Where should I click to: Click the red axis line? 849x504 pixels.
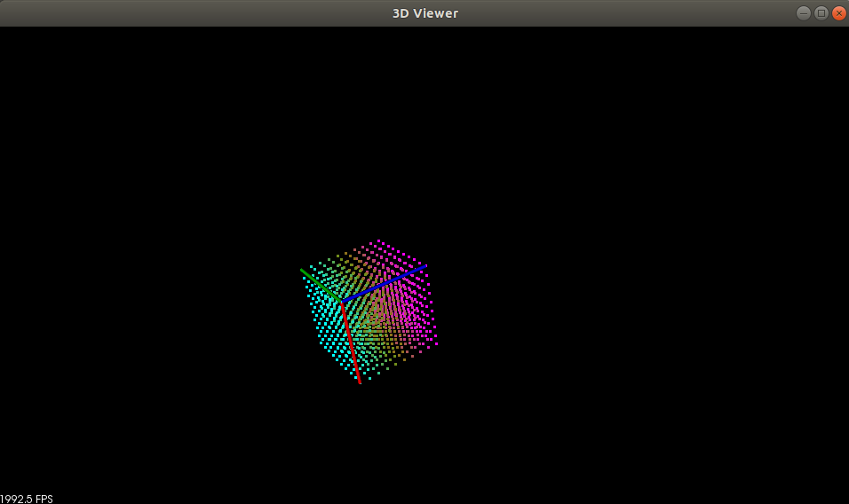[351, 343]
